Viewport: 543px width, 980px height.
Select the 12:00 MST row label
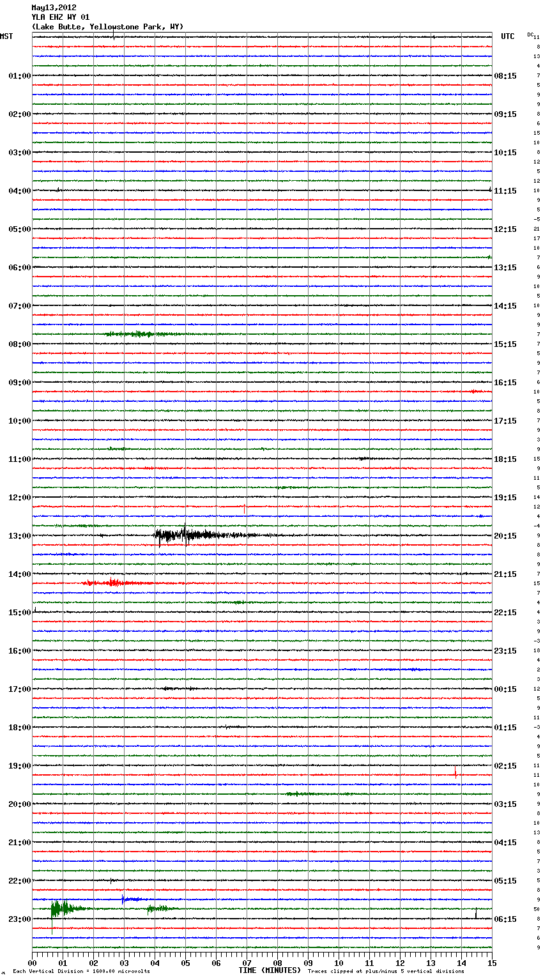tap(20, 498)
